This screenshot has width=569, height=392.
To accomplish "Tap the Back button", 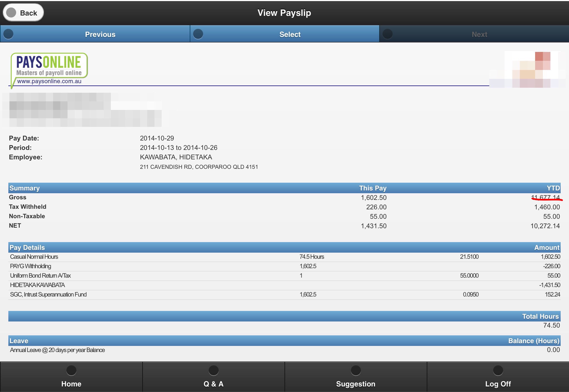I will click(24, 13).
